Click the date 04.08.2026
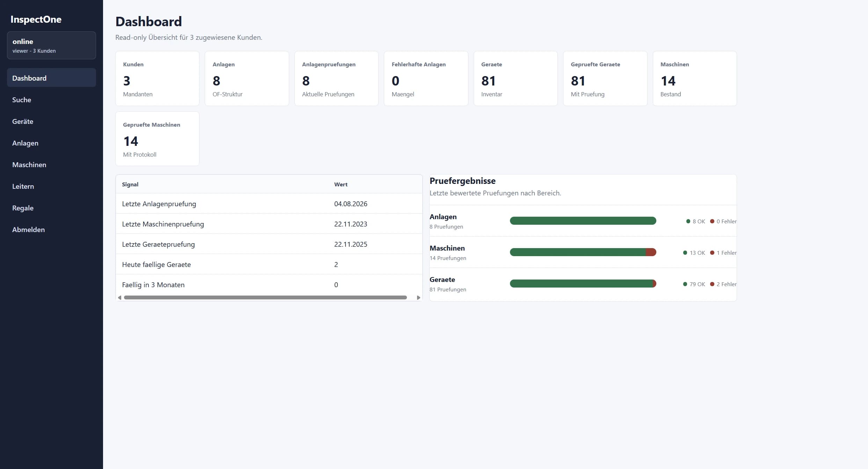The image size is (868, 469). click(x=351, y=204)
